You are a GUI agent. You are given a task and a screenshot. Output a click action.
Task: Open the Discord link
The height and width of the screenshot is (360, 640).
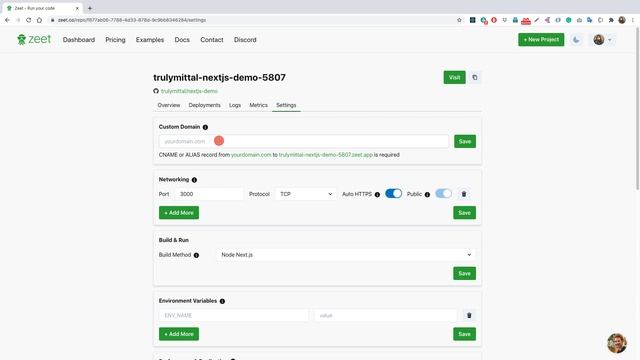245,40
